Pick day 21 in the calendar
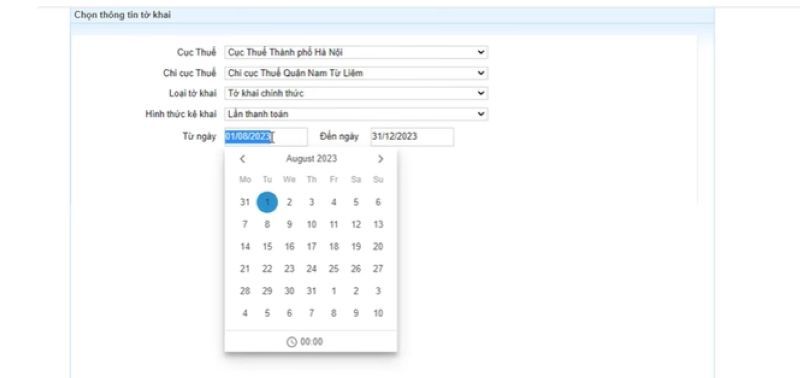 coord(245,269)
